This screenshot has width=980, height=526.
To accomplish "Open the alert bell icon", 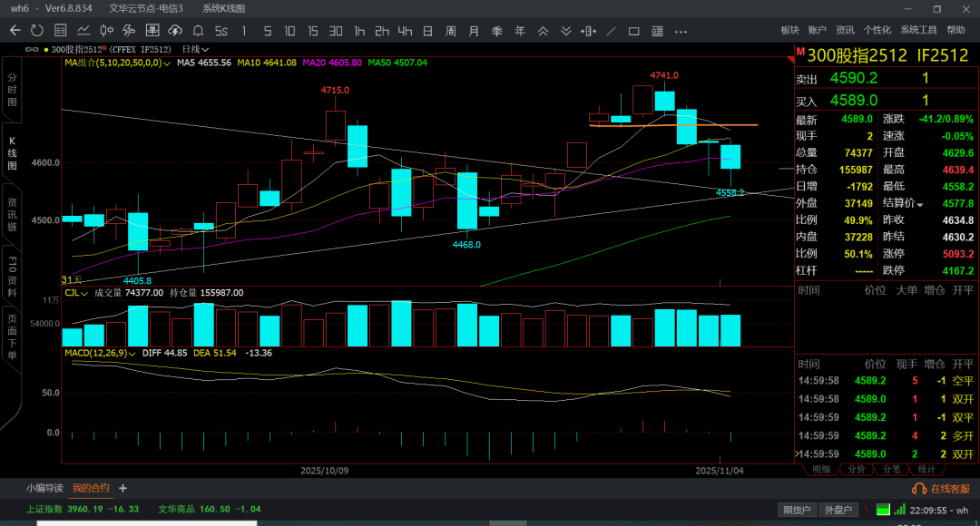I will [x=198, y=31].
